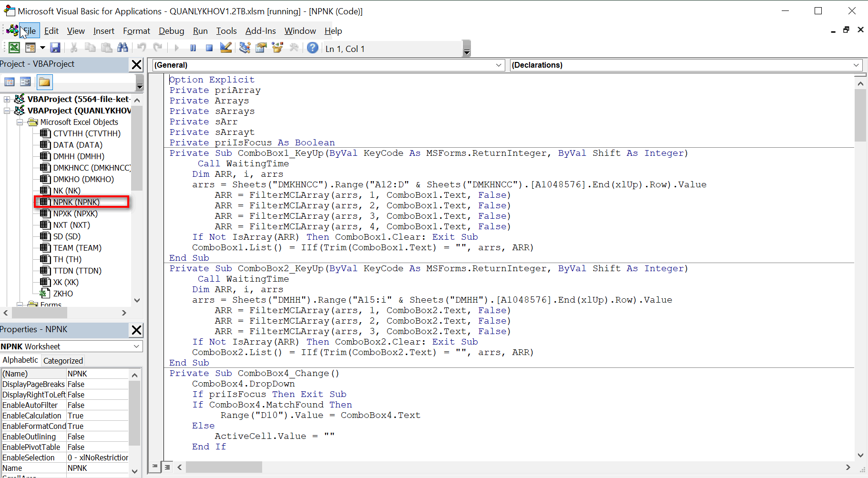868x478 pixels.
Task: Click the Reset stop icon
Action: pyautogui.click(x=209, y=48)
